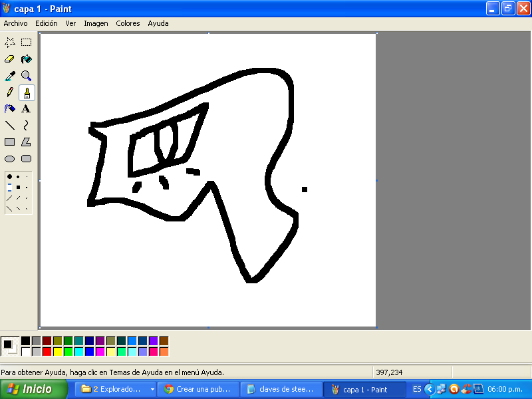Select the Curve tool
Screen dimensions: 532x399
[x=27, y=126]
